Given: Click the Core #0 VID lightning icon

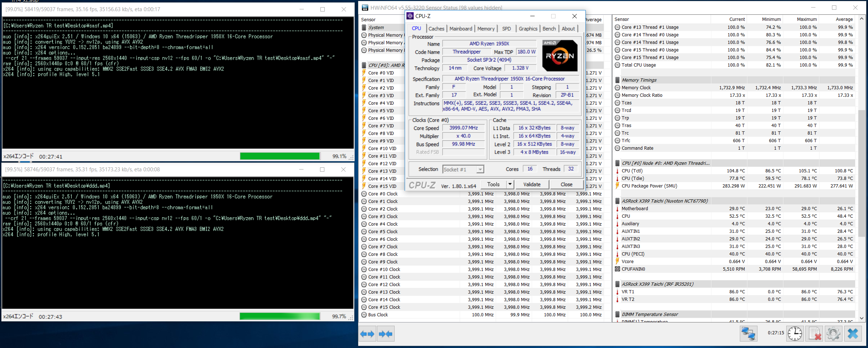Looking at the screenshot, I should [364, 73].
